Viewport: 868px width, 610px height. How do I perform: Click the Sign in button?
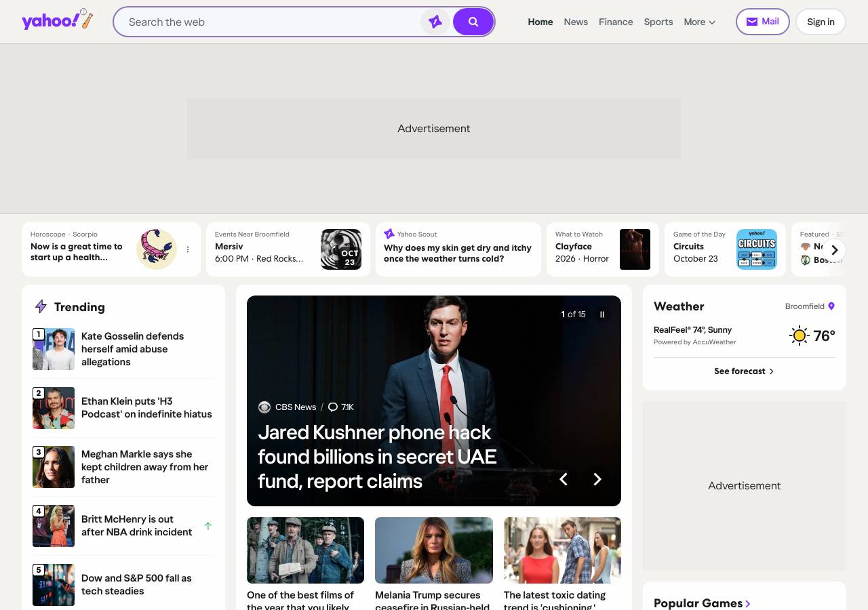(x=821, y=22)
